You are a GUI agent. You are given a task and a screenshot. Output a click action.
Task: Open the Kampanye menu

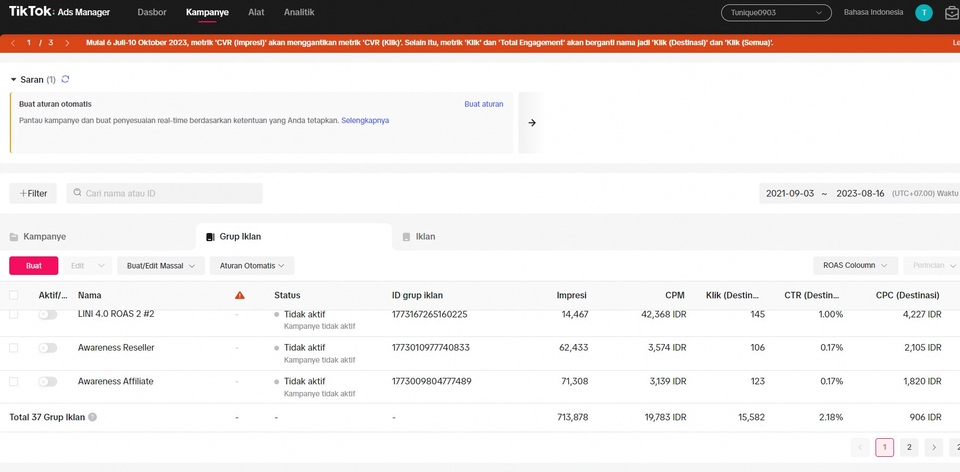(207, 12)
